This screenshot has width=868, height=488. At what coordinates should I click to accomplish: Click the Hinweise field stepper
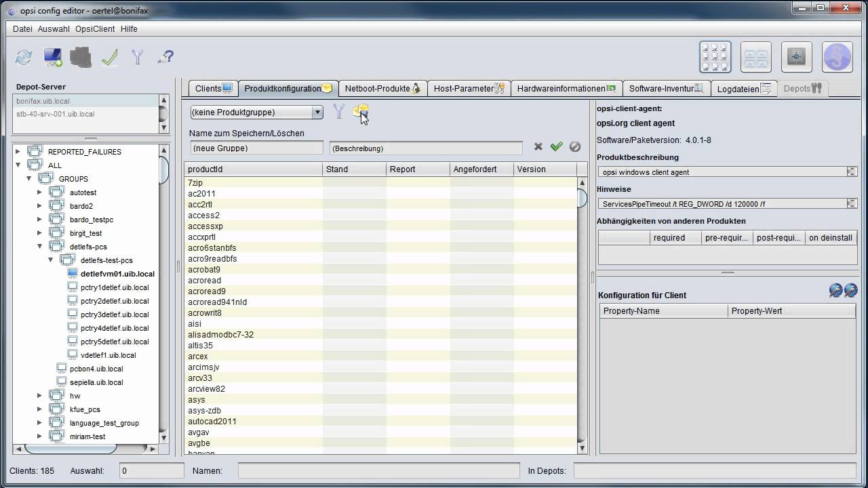coord(852,203)
